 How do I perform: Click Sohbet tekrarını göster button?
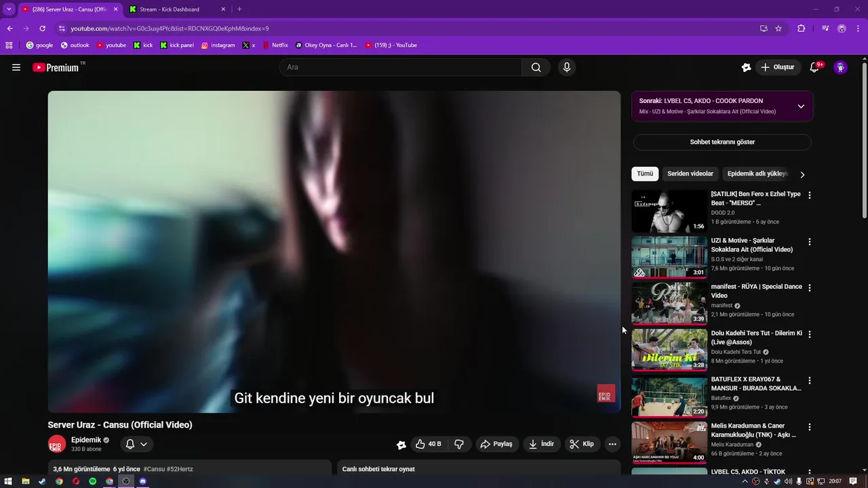722,142
